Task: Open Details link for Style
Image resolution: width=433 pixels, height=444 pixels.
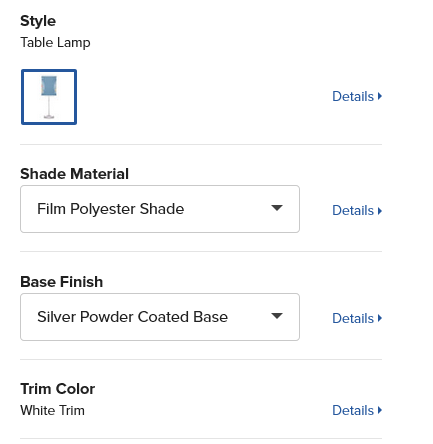Action: (357, 96)
